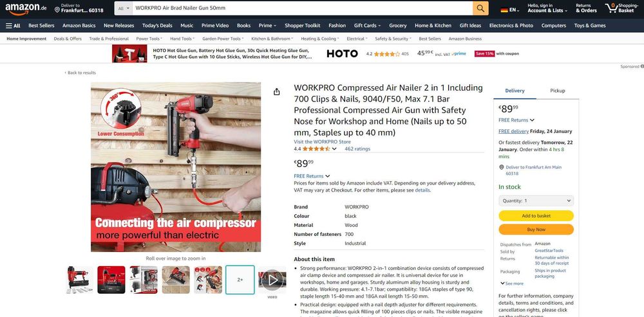Switch to the Pickup tab

click(x=557, y=91)
